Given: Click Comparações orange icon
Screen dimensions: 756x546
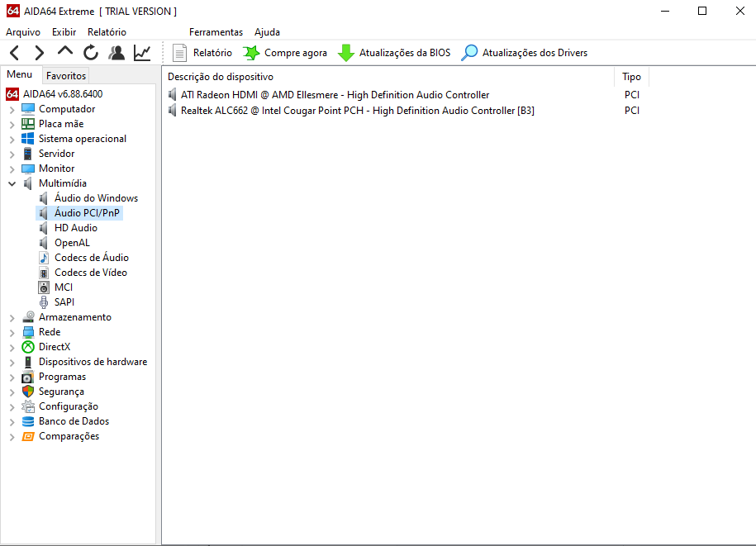Looking at the screenshot, I should [x=28, y=437].
